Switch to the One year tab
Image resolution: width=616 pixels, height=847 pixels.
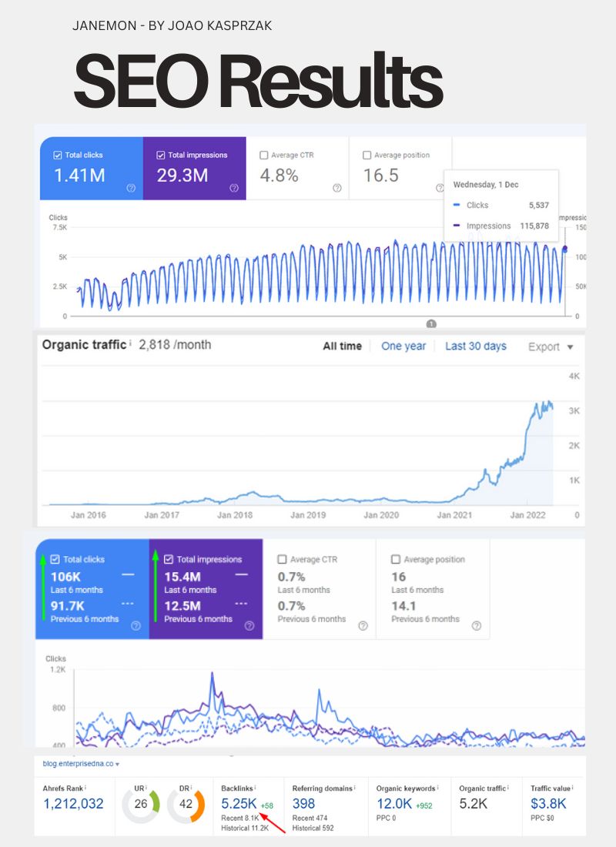coord(403,346)
